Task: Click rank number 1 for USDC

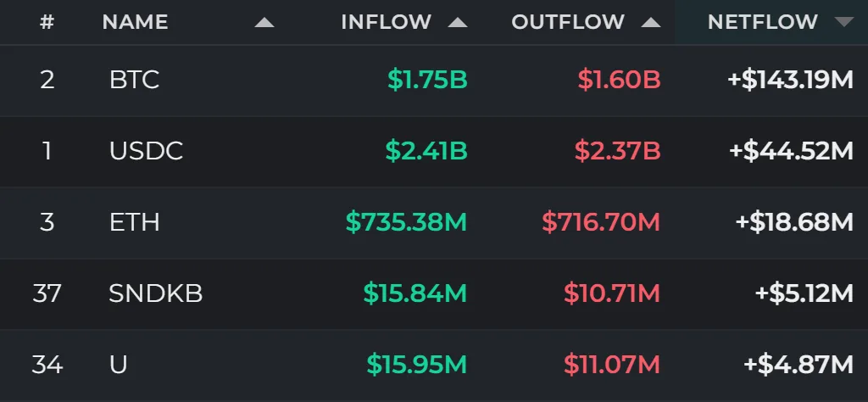Action: pos(47,151)
